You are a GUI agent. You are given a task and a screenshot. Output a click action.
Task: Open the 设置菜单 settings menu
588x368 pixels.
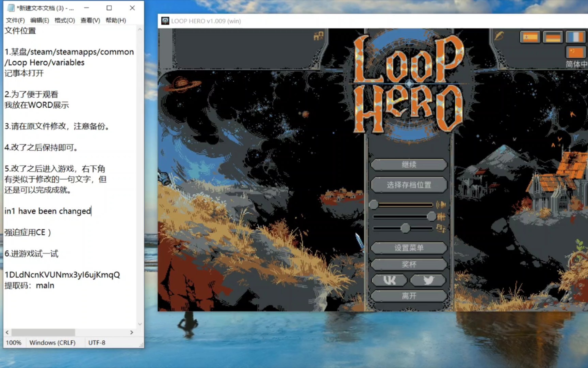click(x=409, y=248)
